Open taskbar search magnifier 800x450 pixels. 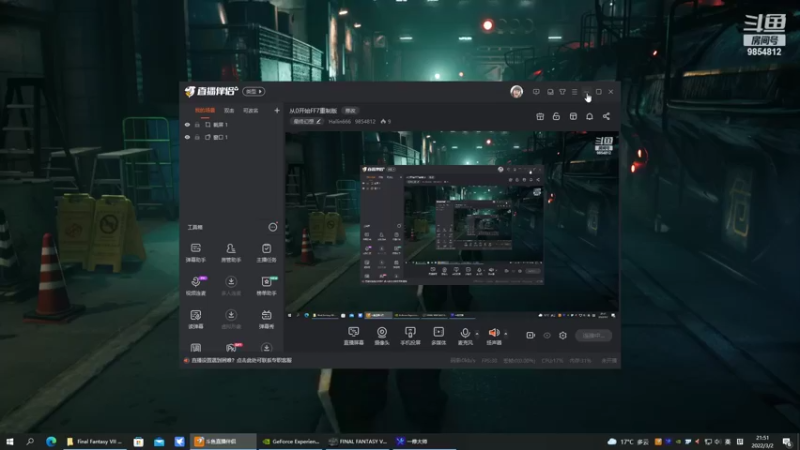[x=30, y=441]
